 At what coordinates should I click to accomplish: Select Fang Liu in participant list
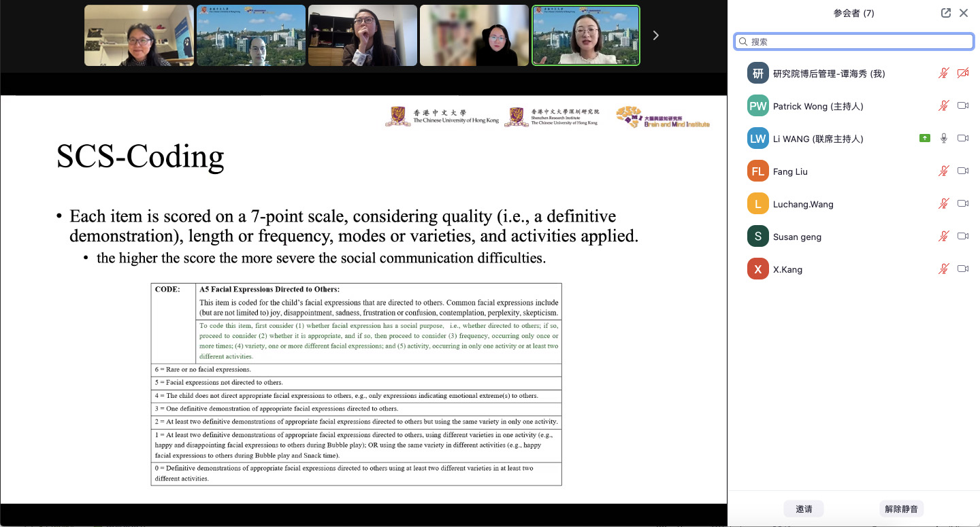click(790, 171)
